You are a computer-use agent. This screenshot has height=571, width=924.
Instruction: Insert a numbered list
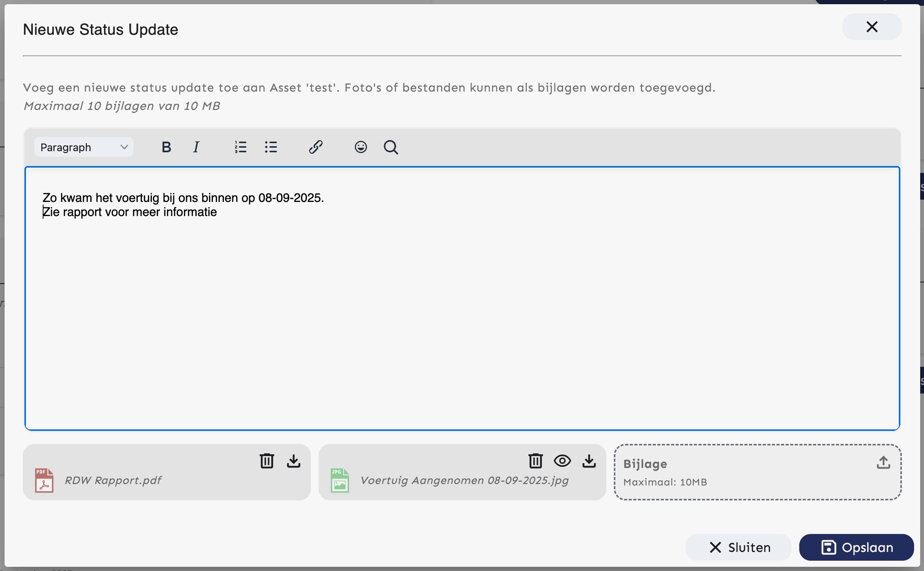(240, 147)
